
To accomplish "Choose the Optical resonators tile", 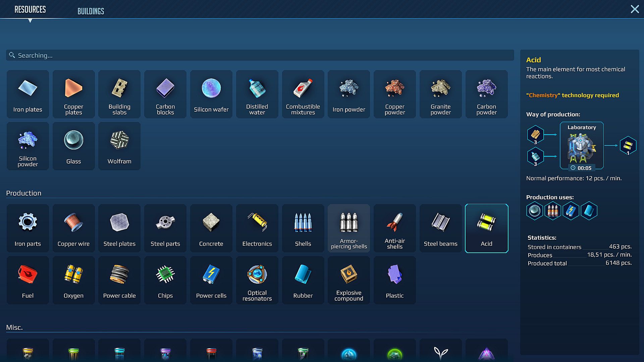I will click(257, 280).
